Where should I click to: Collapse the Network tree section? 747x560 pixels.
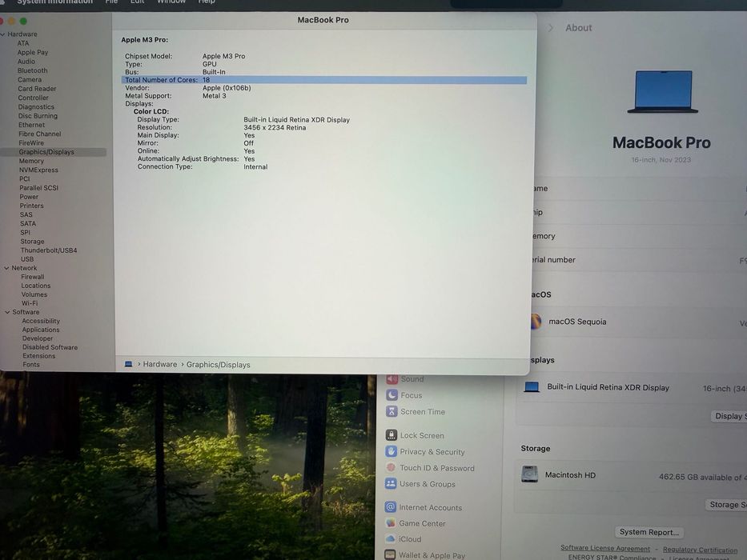[6, 268]
